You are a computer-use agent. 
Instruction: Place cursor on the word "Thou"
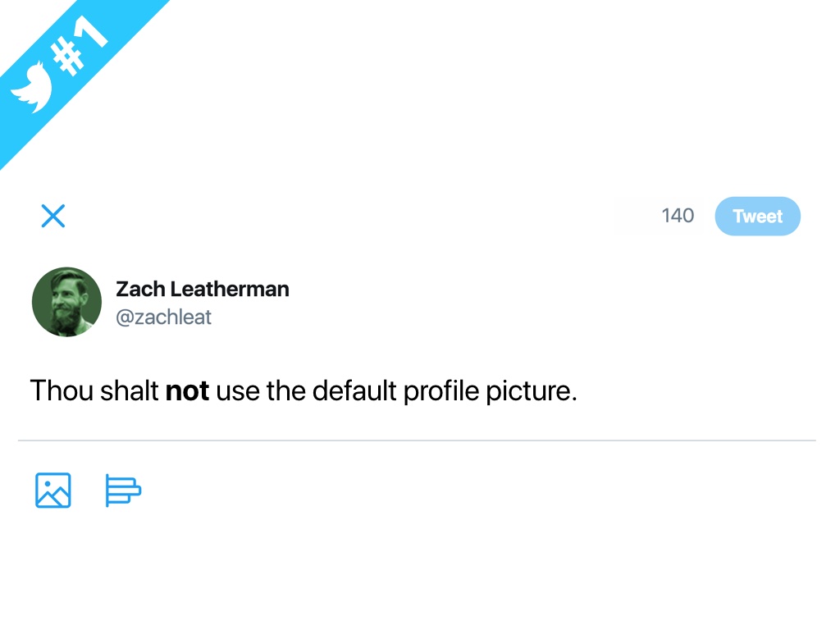pos(62,391)
